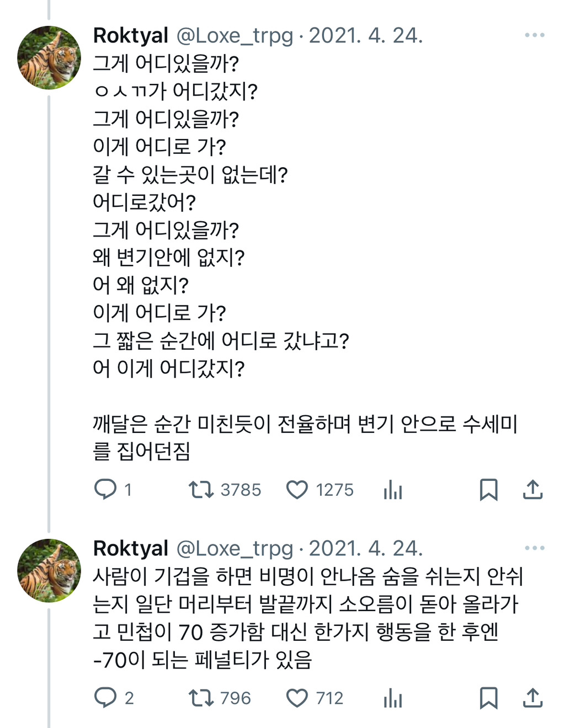Bookmark the second tweet
Screen dimensions: 565x728
(x=488, y=698)
